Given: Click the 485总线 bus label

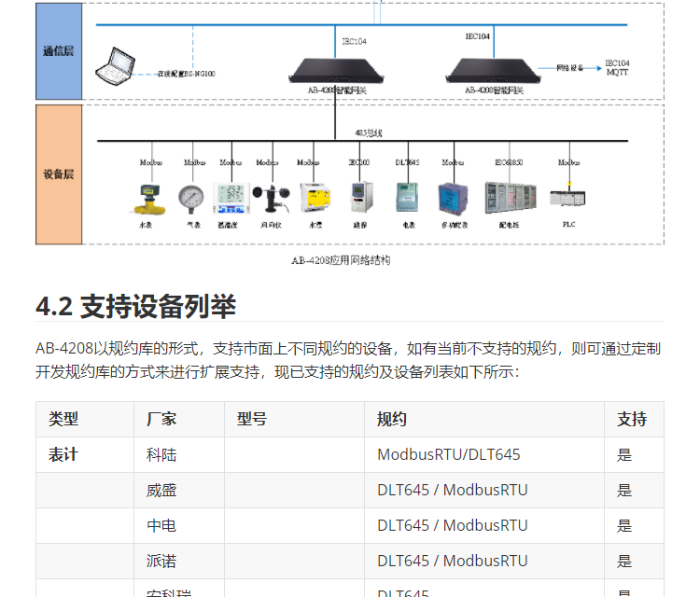Looking at the screenshot, I should 369,133.
